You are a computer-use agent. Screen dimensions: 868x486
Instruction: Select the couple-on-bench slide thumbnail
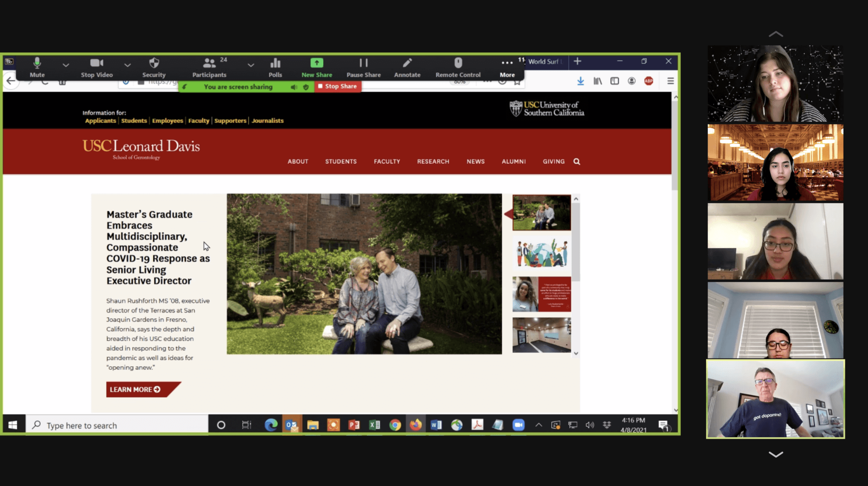pos(542,213)
